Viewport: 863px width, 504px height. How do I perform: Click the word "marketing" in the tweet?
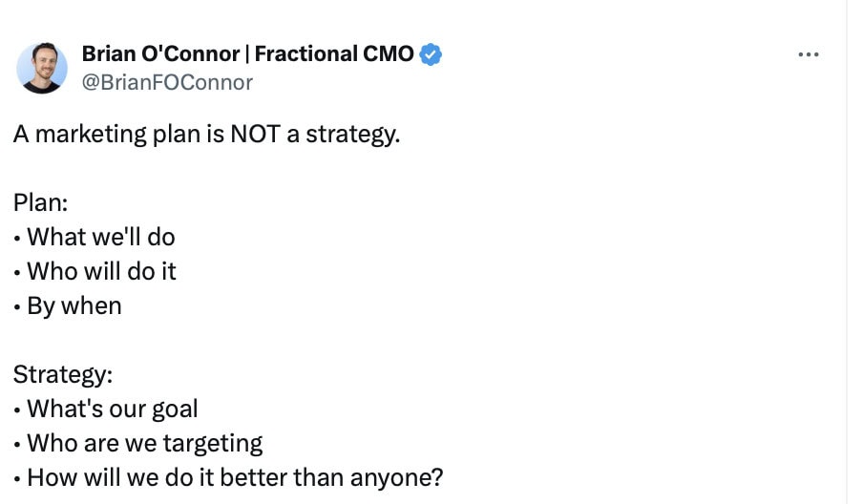(x=91, y=135)
